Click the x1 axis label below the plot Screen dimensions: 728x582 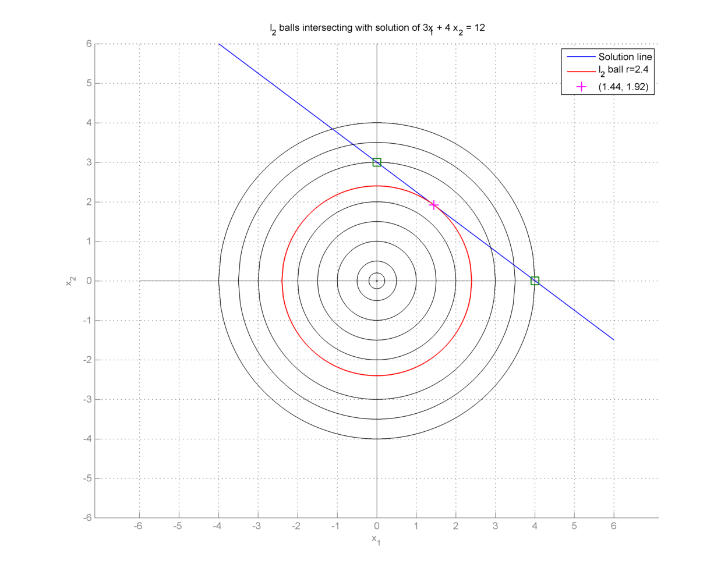[x=376, y=540]
